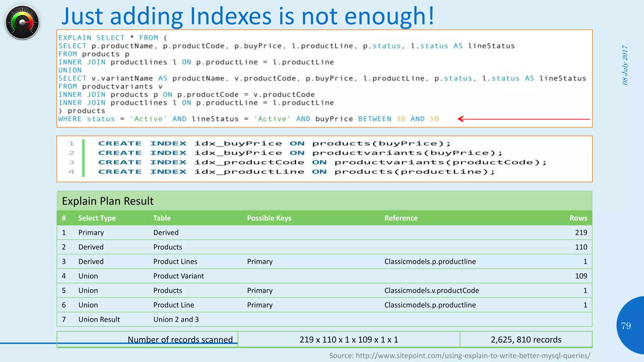
Task: Click the speedometer gauge logo icon
Action: point(22,22)
